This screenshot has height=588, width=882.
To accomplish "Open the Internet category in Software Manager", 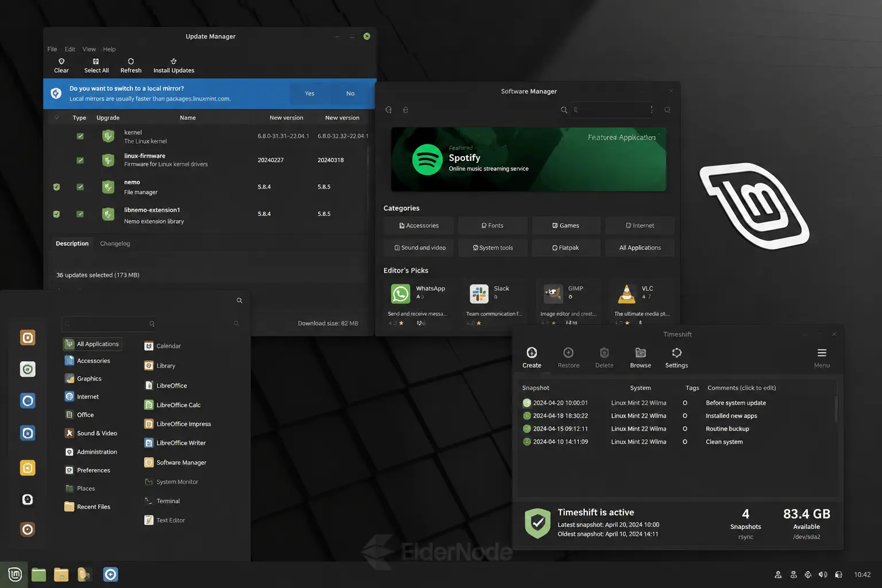I will 640,226.
